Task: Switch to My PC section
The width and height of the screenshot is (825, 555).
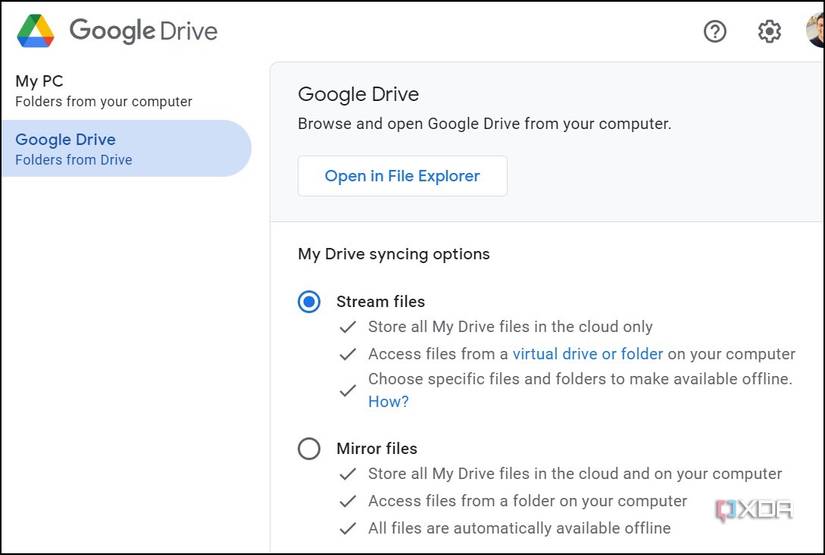Action: pos(104,90)
